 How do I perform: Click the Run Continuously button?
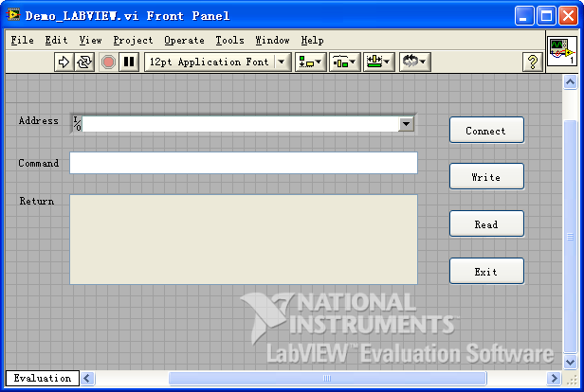(84, 62)
